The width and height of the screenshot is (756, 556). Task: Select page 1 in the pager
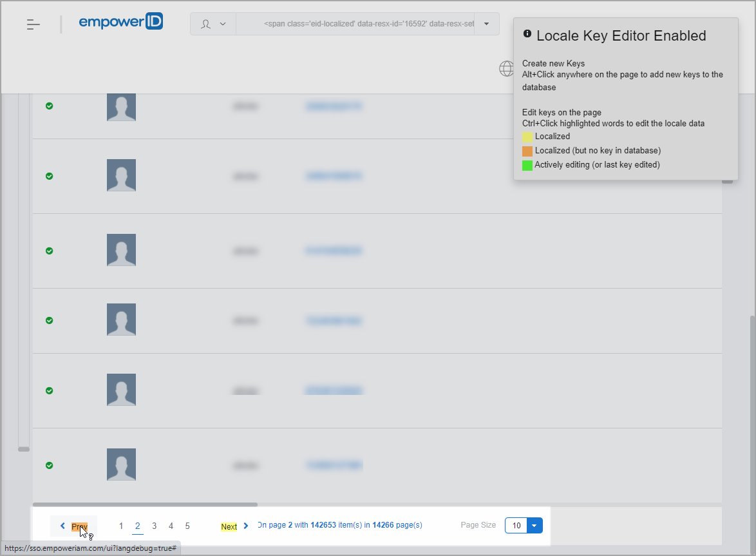point(121,526)
